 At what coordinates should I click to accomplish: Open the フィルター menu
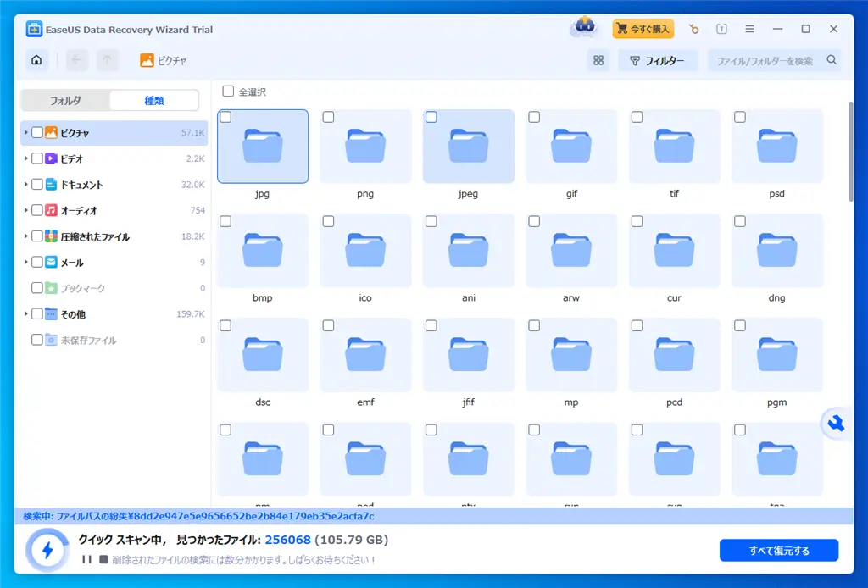[659, 60]
